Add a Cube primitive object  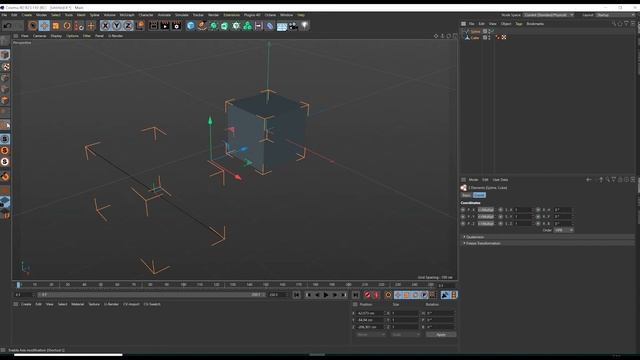(191, 26)
